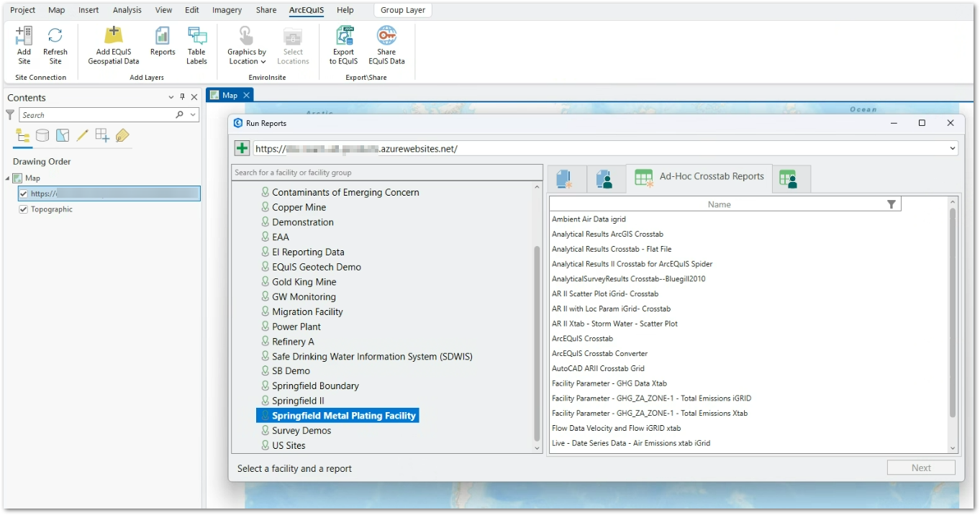Select the Springfield Metal Plating Facility
980x515 pixels.
[x=344, y=415]
